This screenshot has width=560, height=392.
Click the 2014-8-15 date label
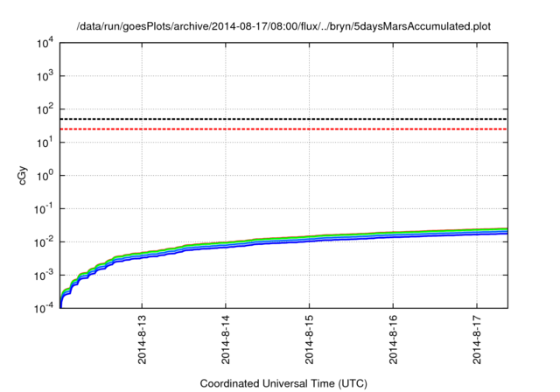pyautogui.click(x=309, y=339)
